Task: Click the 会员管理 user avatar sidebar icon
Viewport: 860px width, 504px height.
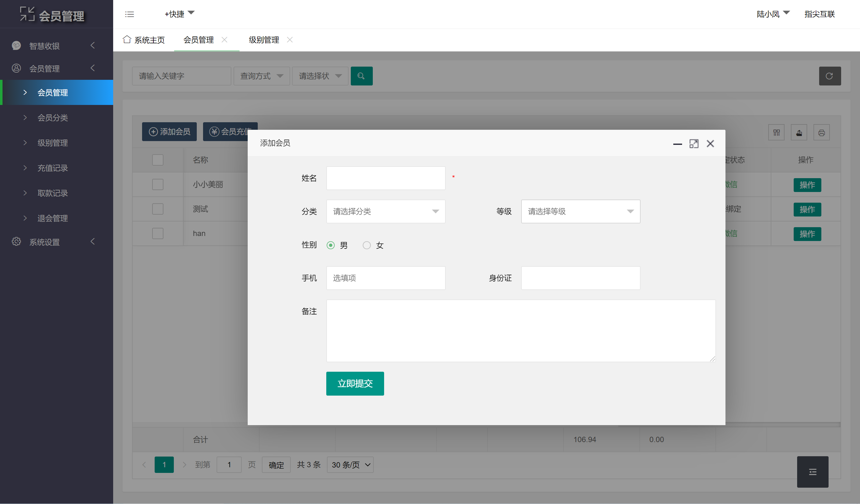Action: coord(16,68)
